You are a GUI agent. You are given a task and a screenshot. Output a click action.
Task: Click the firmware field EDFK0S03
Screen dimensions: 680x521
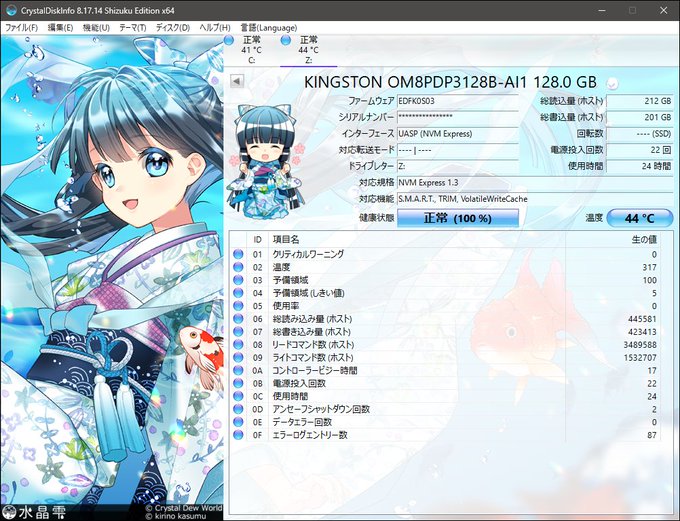(x=458, y=101)
